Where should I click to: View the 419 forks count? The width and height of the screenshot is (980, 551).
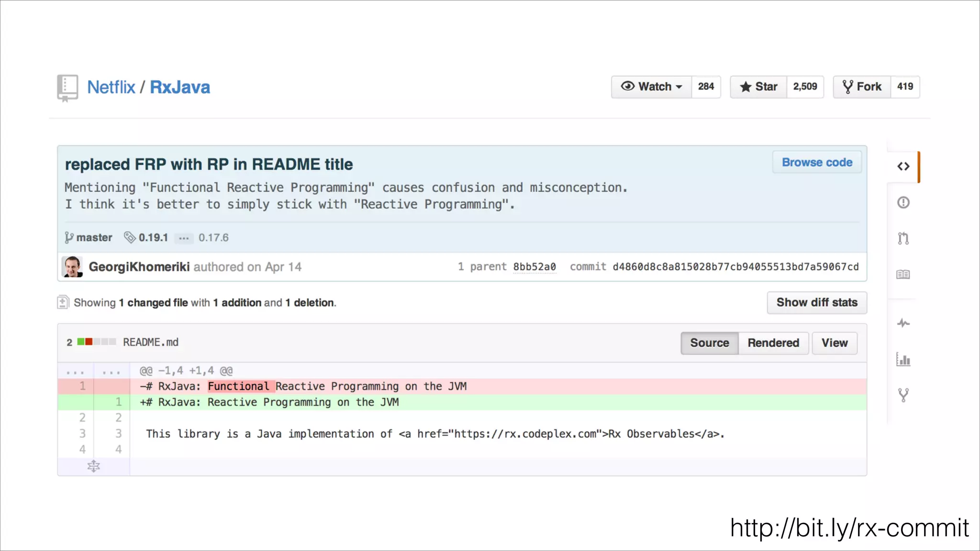pos(905,87)
